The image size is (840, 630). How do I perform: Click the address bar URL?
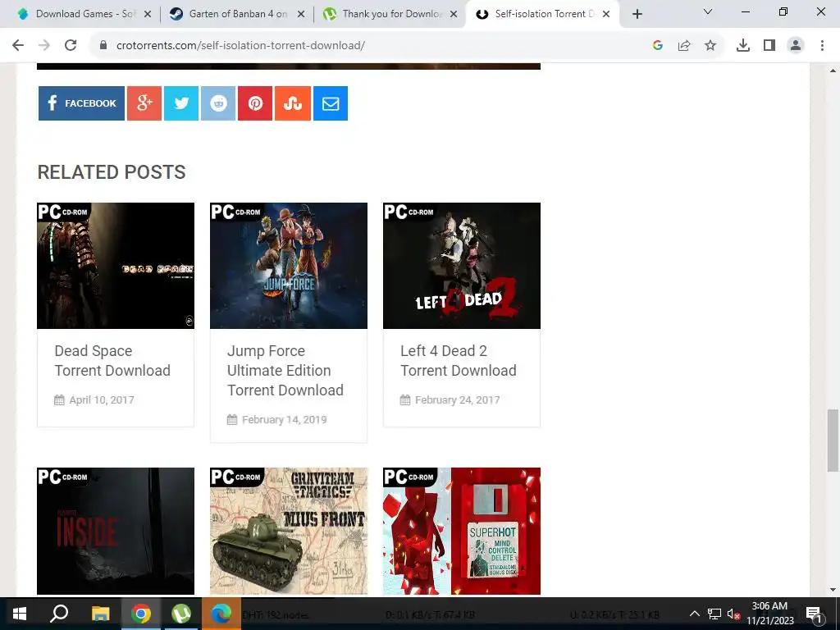point(240,46)
